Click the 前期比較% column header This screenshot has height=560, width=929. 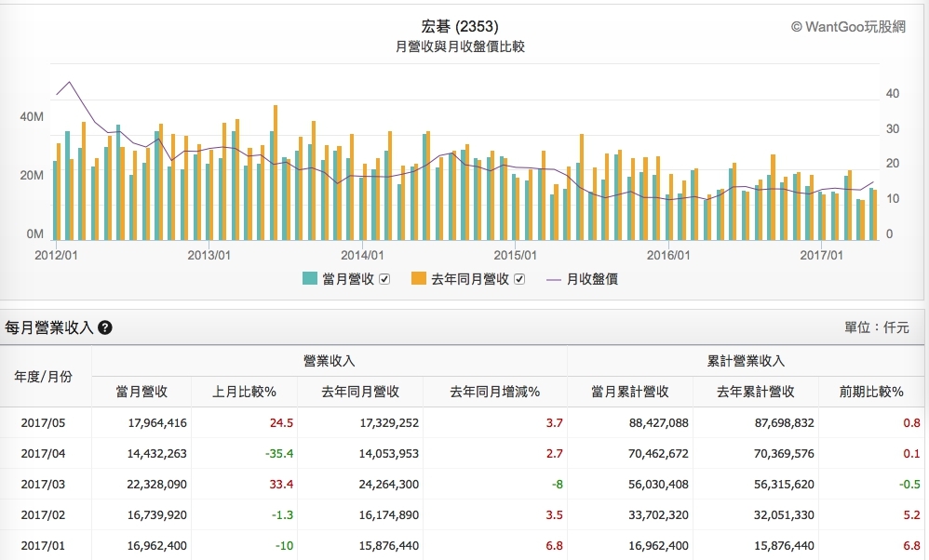871,392
